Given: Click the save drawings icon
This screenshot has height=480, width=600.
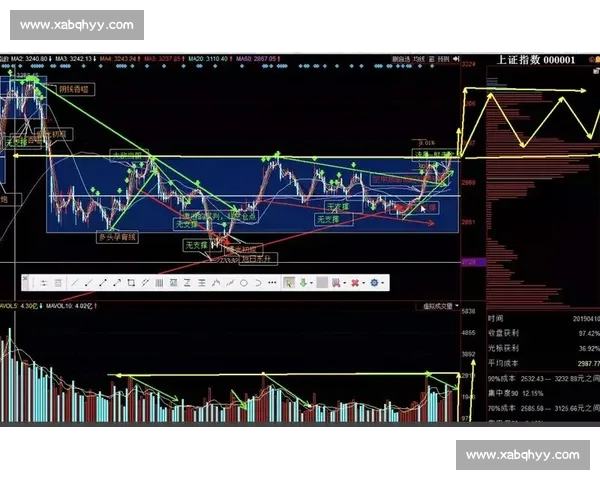Looking at the screenshot, I should click(336, 283).
